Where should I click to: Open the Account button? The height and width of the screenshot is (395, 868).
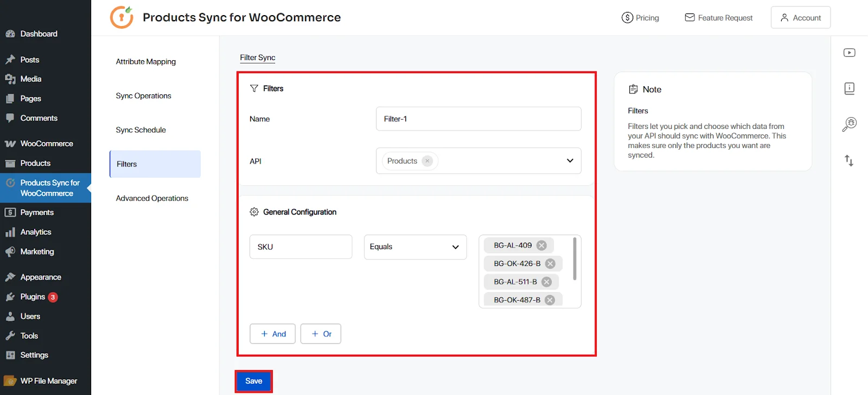pyautogui.click(x=801, y=17)
